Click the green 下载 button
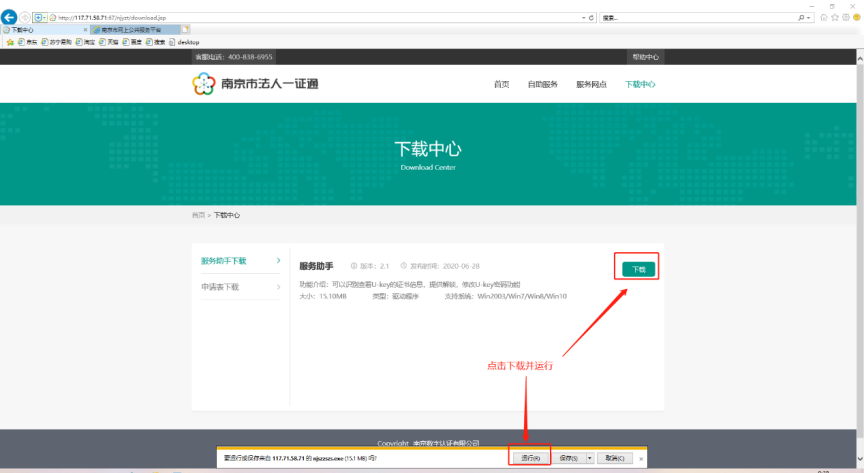The width and height of the screenshot is (864, 473). [639, 269]
